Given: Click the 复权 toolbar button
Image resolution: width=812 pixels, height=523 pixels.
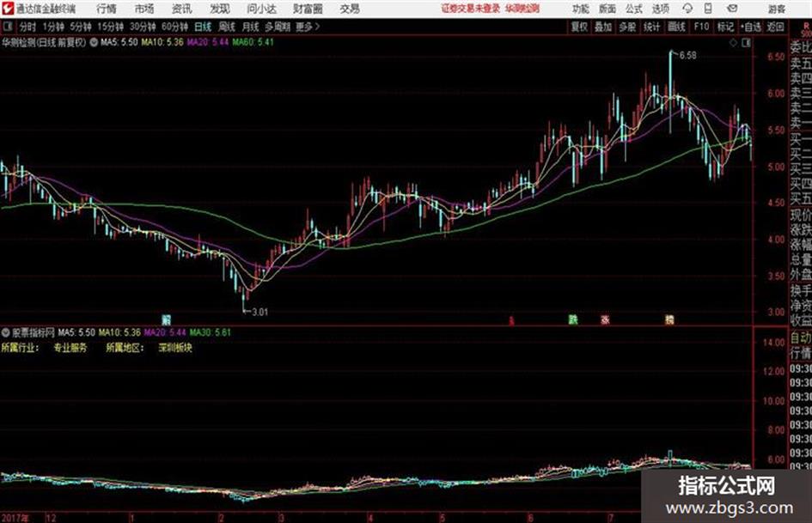Looking at the screenshot, I should pyautogui.click(x=579, y=27).
